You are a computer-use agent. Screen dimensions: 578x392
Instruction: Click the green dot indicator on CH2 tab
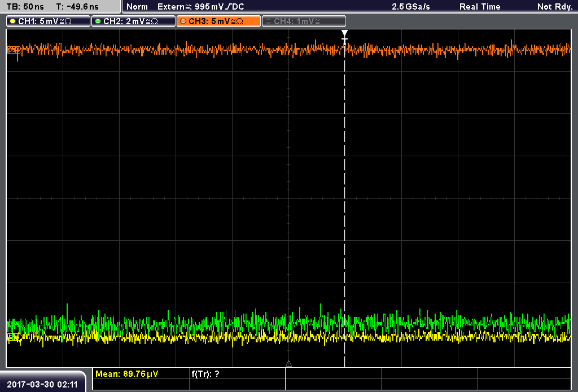point(98,21)
